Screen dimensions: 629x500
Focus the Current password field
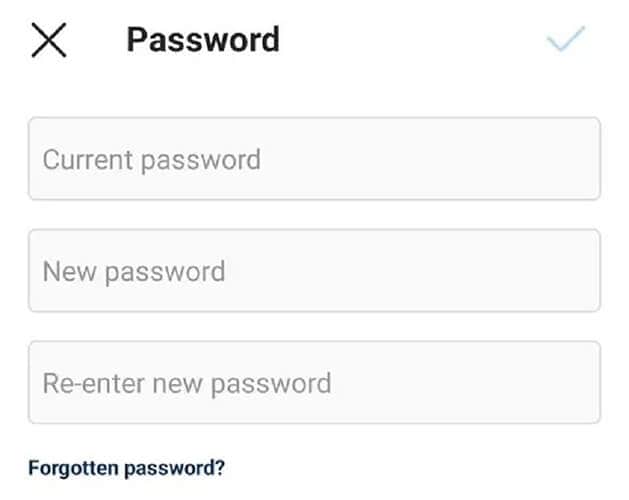tap(314, 159)
